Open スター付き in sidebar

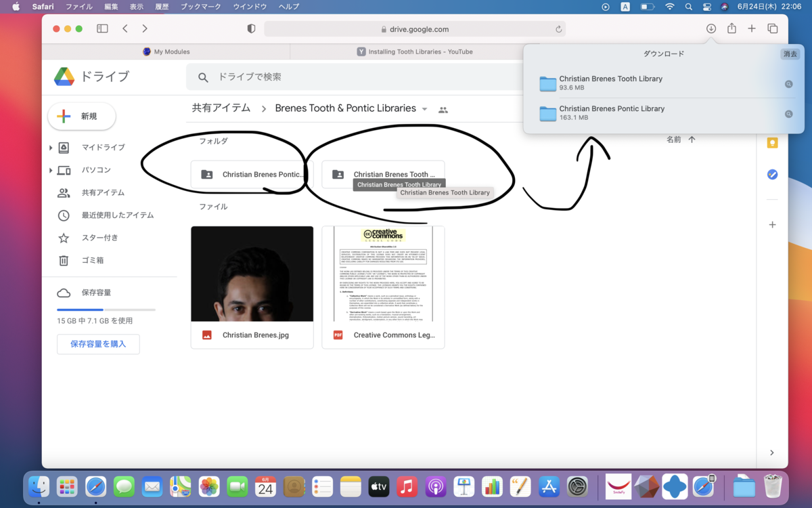pyautogui.click(x=100, y=238)
